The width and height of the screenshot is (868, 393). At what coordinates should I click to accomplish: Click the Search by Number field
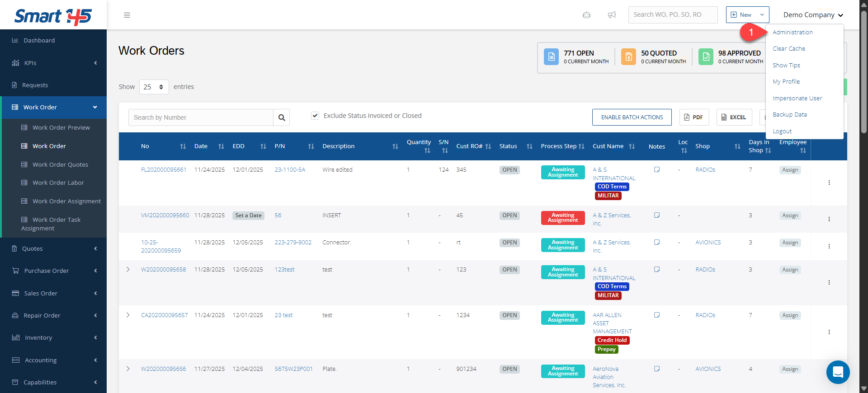(x=201, y=117)
